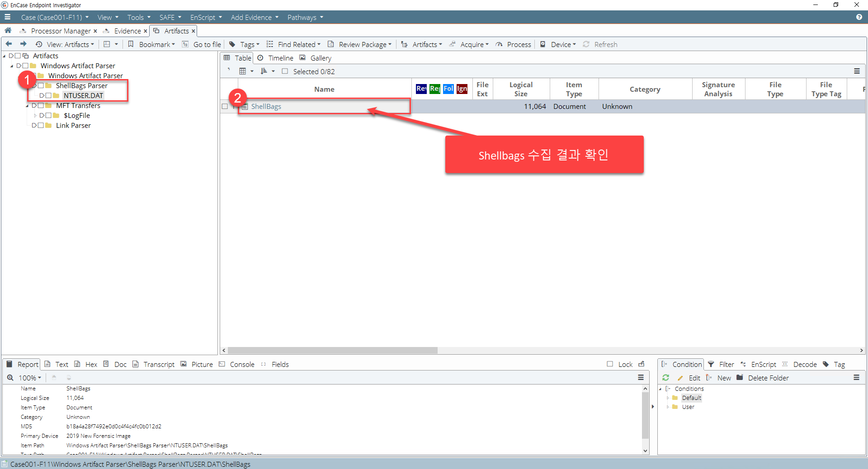Click the Home icon tab

tap(8, 30)
